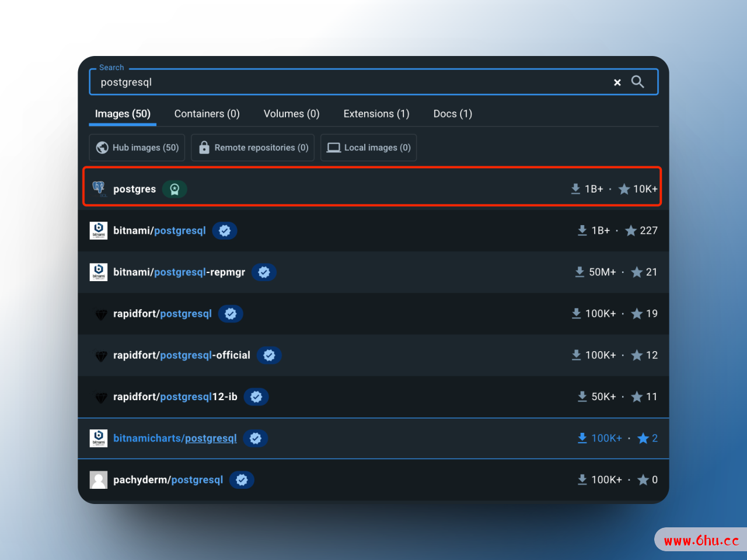Clear the search field with the X icon

(x=617, y=83)
